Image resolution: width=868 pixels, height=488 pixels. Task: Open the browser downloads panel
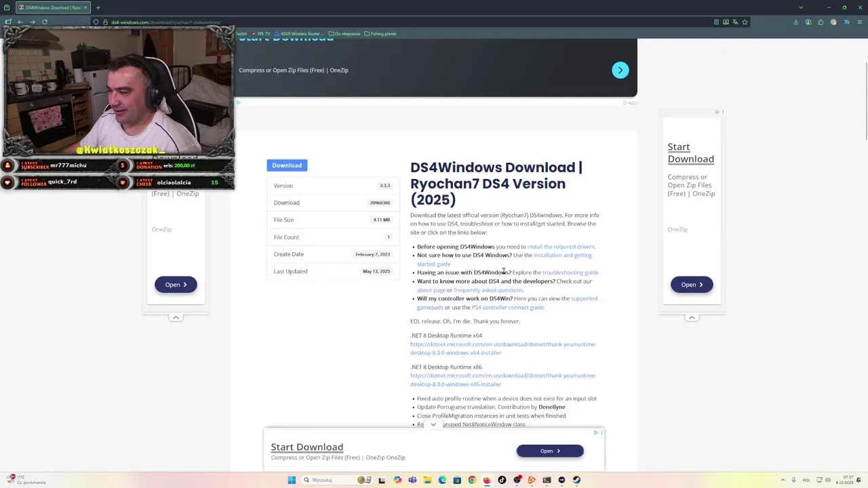tap(795, 22)
